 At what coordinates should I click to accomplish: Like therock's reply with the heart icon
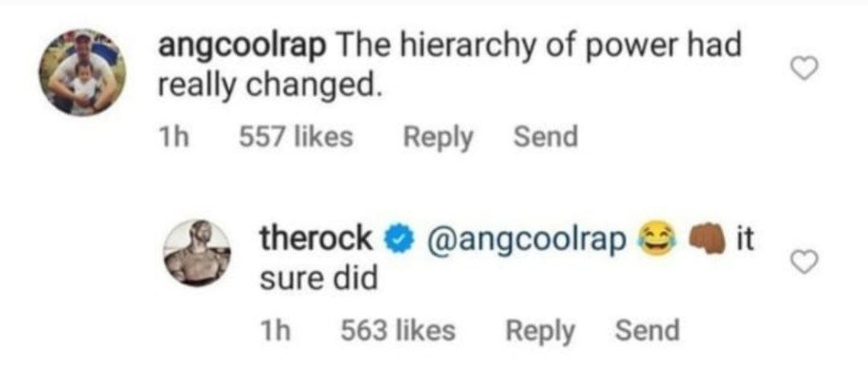coord(805,261)
